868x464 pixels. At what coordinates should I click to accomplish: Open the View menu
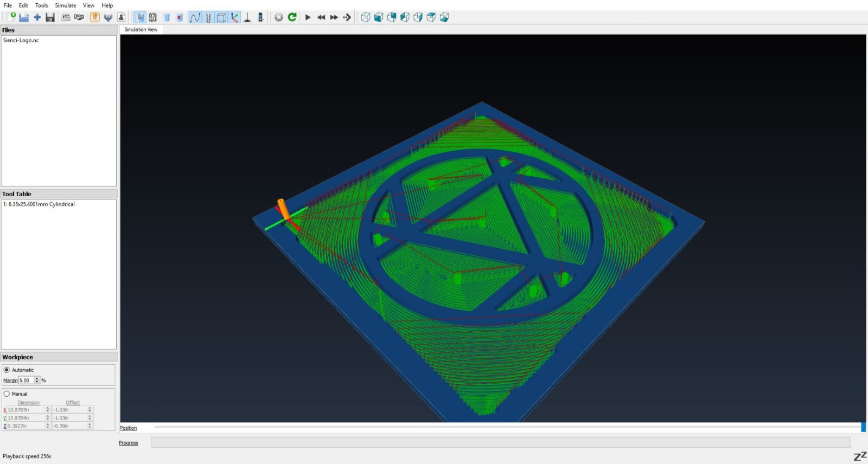tap(88, 5)
